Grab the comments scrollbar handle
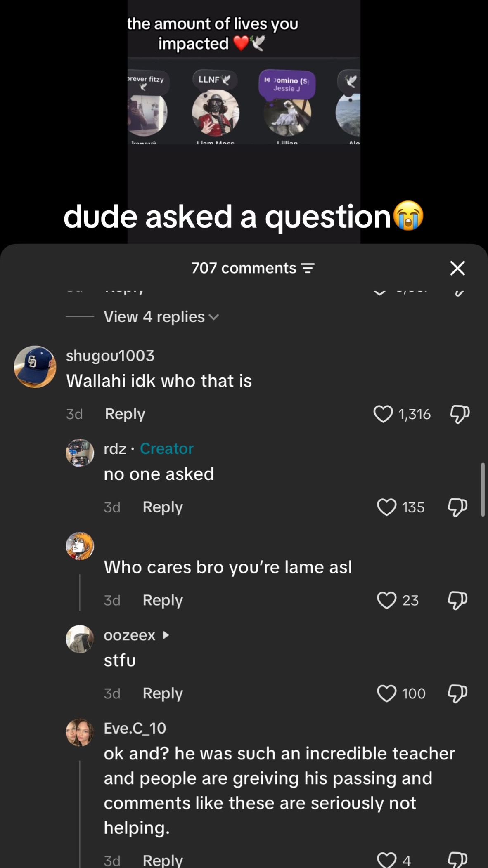488x868 pixels. (x=483, y=490)
